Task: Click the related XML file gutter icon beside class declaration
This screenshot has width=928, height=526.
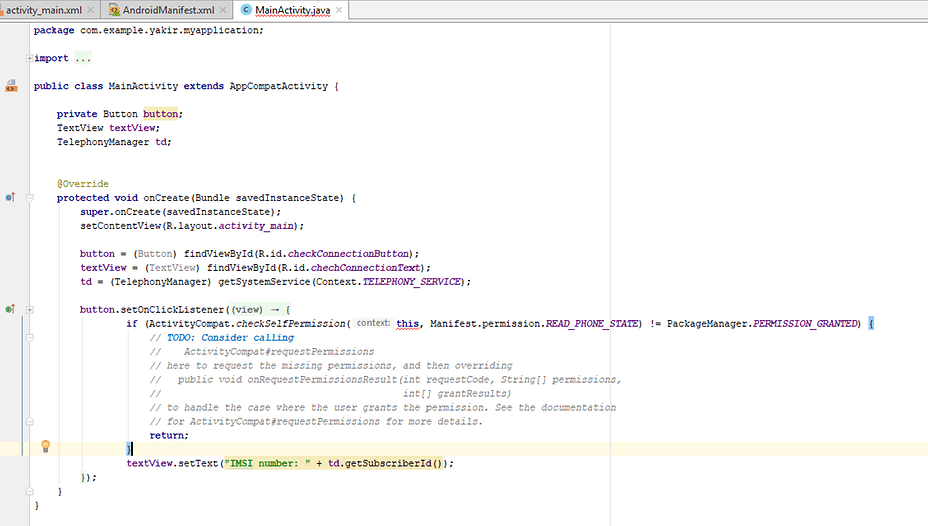Action: tap(11, 86)
